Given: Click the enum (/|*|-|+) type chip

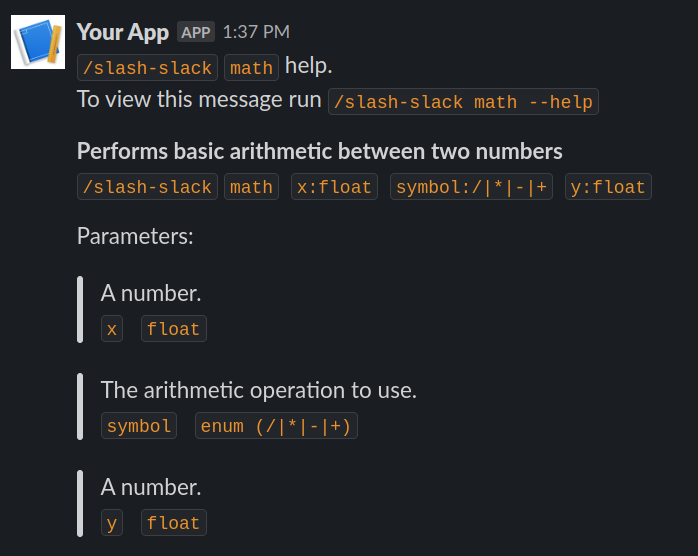Looking at the screenshot, I should 275,426.
